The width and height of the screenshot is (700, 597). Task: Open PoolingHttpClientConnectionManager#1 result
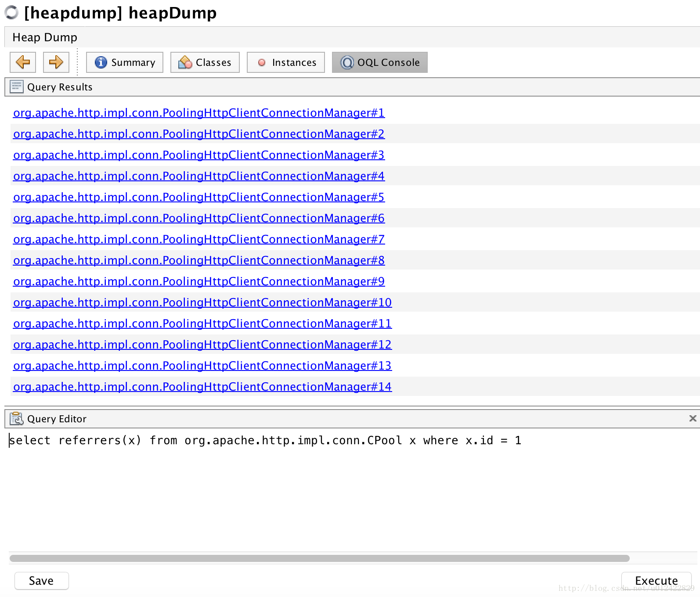click(199, 113)
